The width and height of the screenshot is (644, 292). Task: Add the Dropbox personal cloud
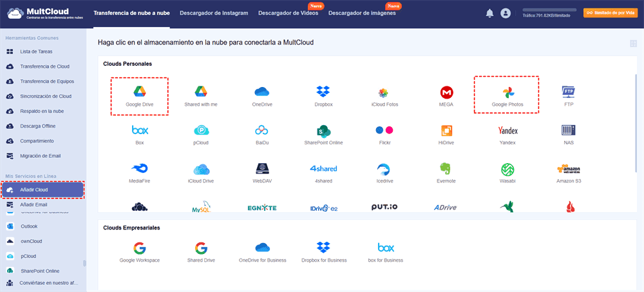pyautogui.click(x=324, y=92)
